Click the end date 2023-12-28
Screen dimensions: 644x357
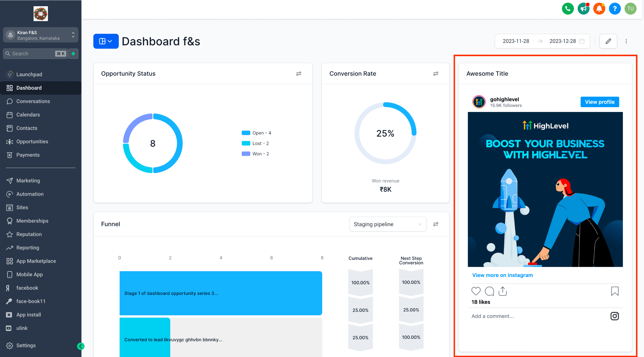(x=562, y=41)
